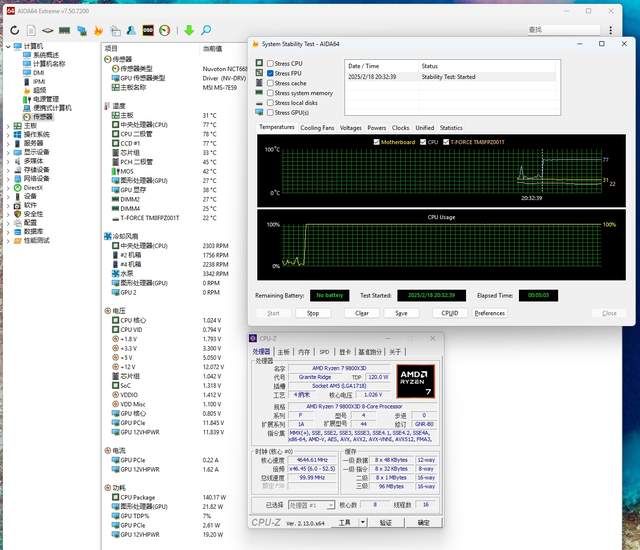Image resolution: width=640 pixels, height=550 pixels.
Task: Select DMI in the tree
Action: pos(39,73)
